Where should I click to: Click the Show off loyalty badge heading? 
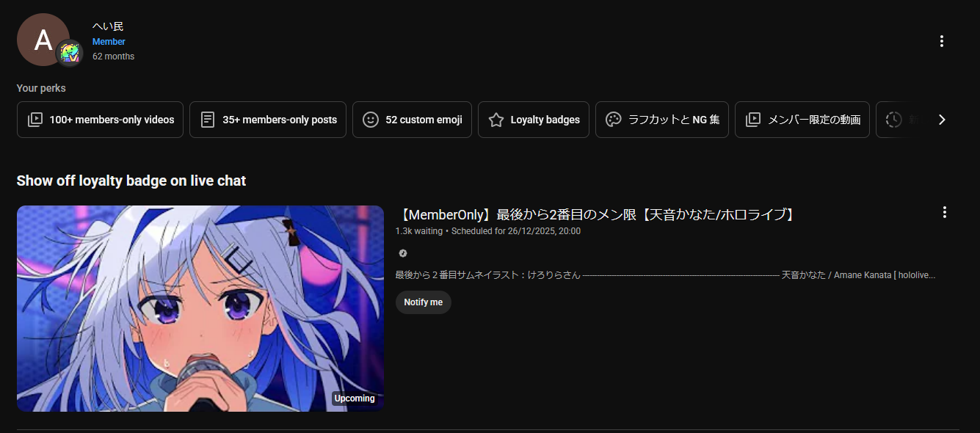pos(131,181)
